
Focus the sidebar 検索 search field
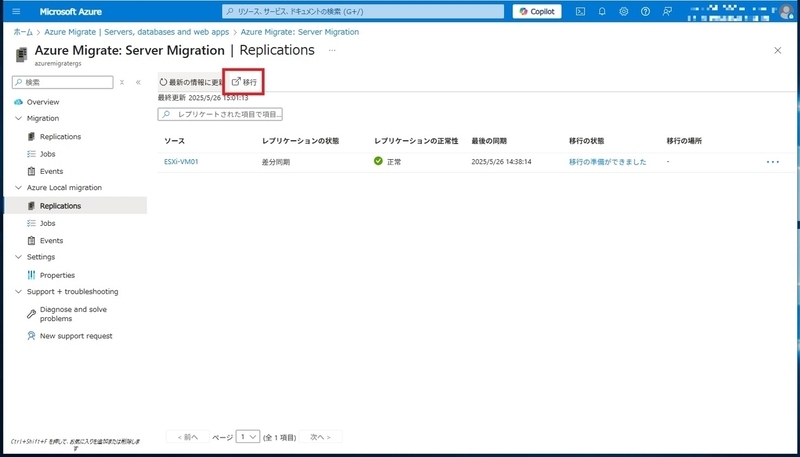(x=63, y=82)
